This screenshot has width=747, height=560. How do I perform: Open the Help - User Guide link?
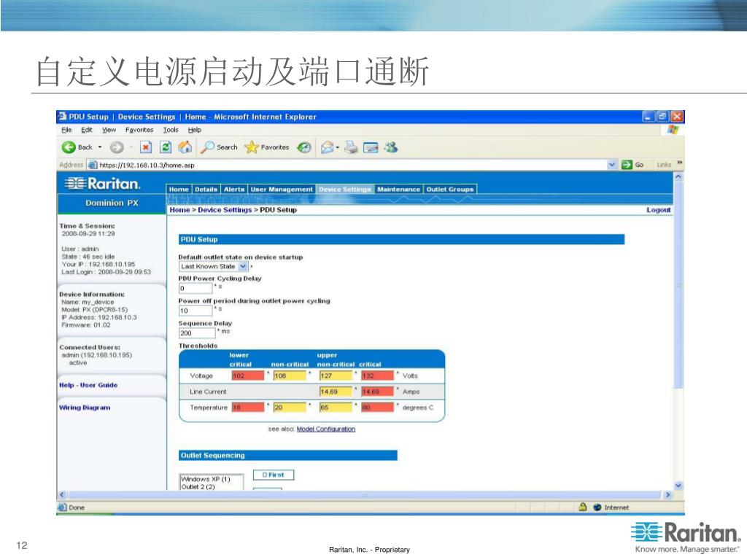tap(88, 385)
